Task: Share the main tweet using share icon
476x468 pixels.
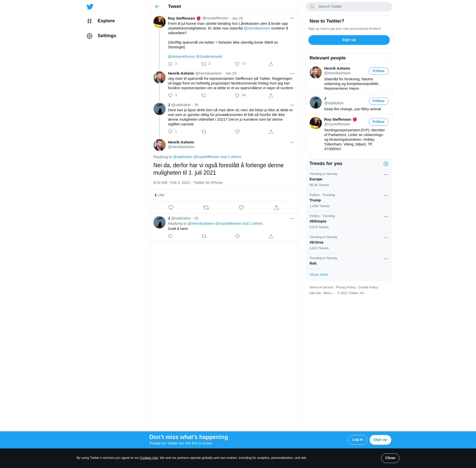Action: click(x=276, y=208)
